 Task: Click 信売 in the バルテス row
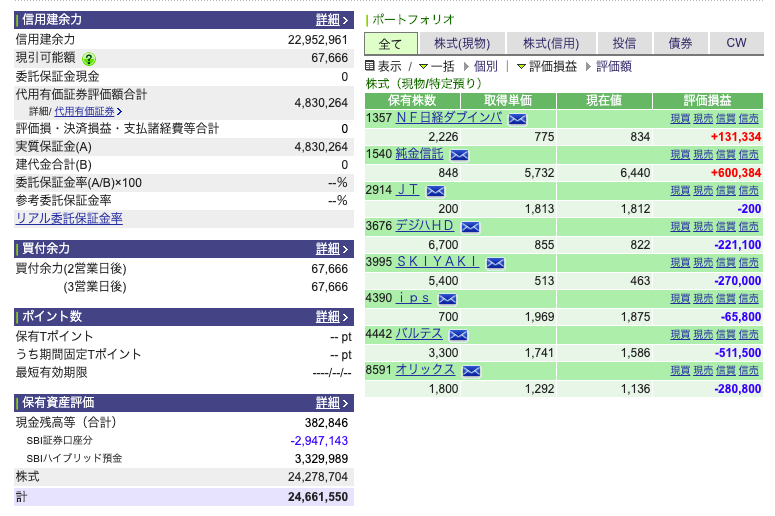pos(748,335)
